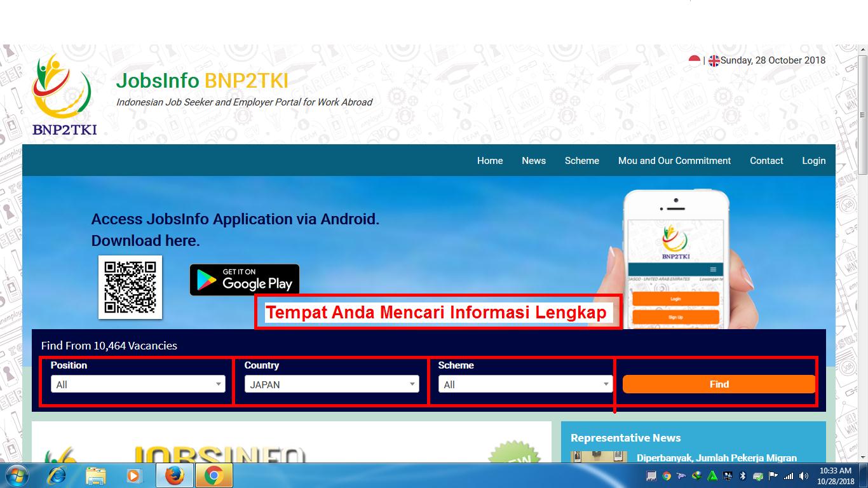Open the News menu item

[534, 161]
